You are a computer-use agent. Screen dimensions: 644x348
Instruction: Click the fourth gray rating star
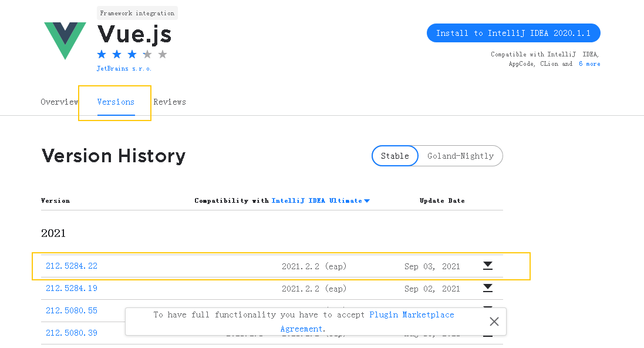coord(147,54)
